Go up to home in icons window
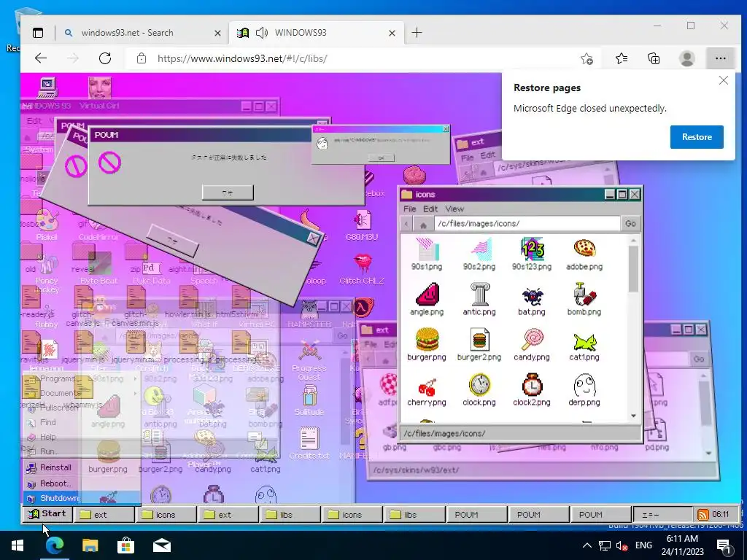Screen dimensions: 747x560 (423, 224)
